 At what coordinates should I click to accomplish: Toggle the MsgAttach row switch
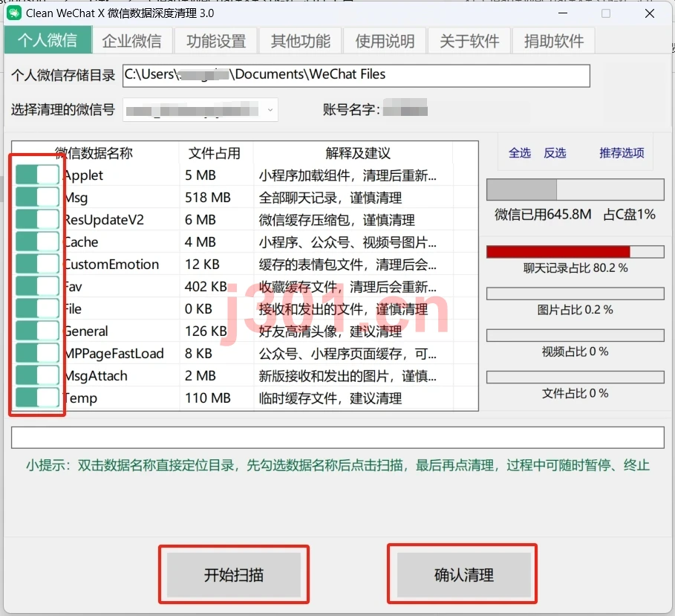click(x=37, y=375)
